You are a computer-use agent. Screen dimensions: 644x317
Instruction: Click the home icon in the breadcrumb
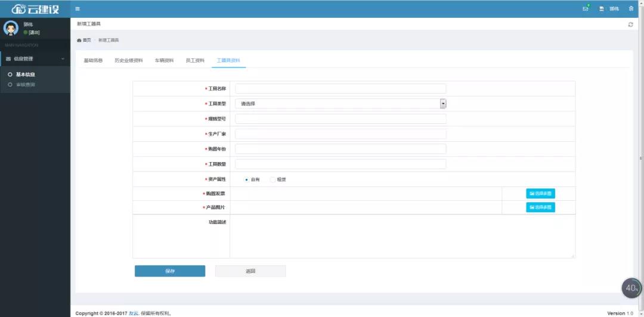(79, 40)
